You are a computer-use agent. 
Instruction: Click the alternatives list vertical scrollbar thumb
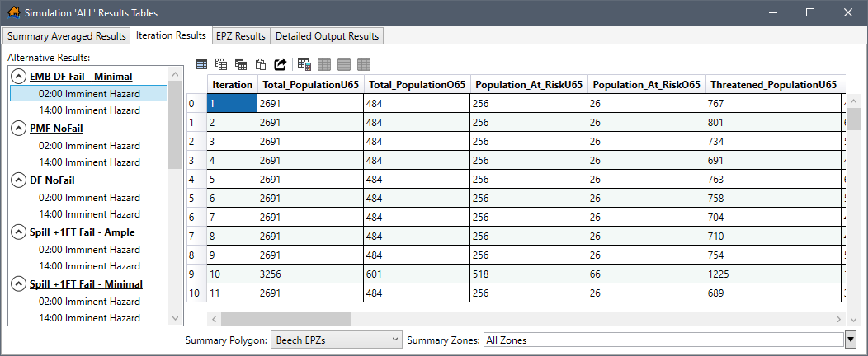coord(176,124)
